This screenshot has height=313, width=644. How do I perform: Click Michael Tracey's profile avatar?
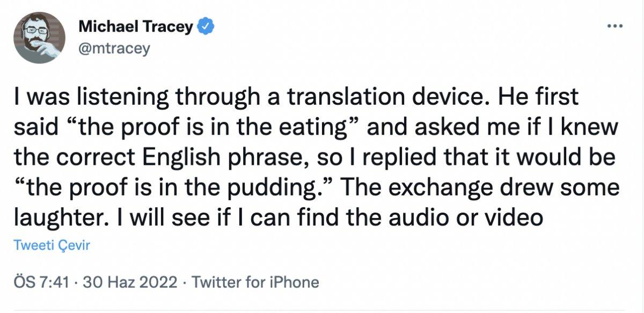point(38,38)
